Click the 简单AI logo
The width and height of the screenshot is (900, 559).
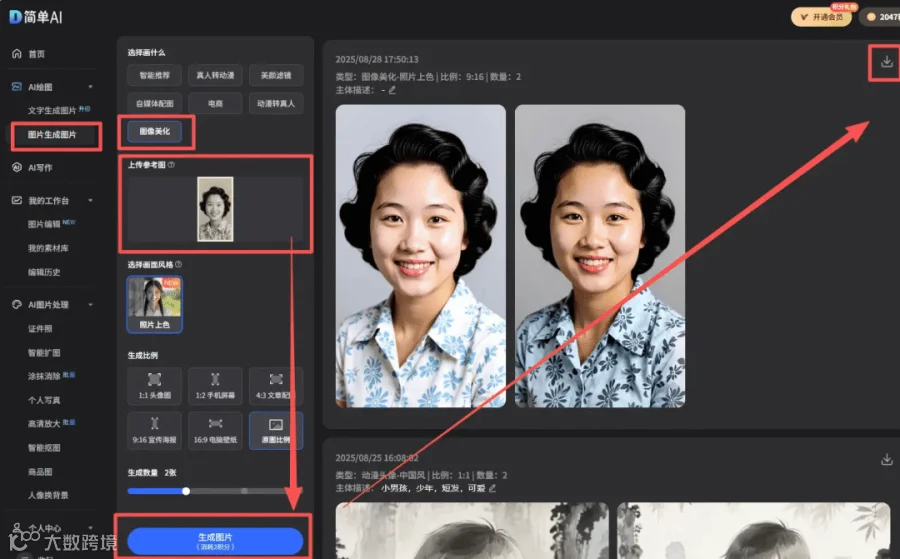coord(36,17)
